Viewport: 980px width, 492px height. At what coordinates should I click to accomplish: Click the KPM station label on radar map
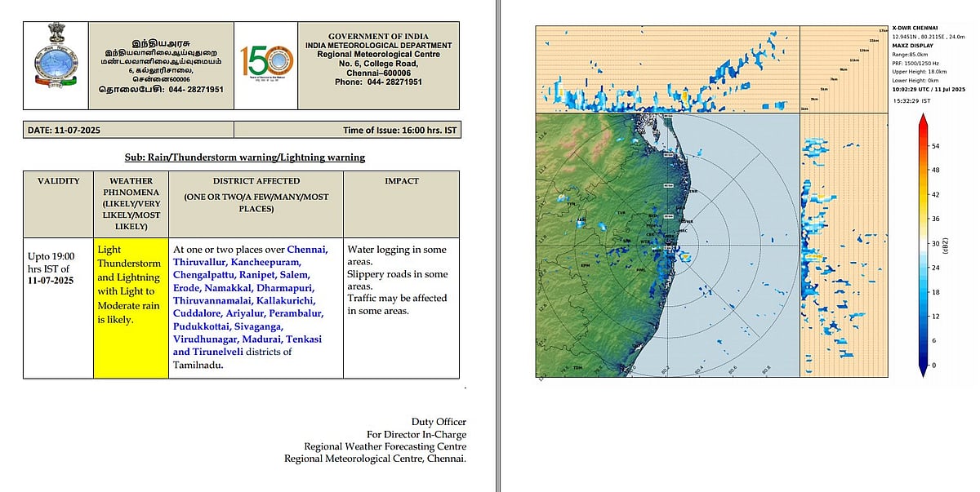tap(585, 266)
